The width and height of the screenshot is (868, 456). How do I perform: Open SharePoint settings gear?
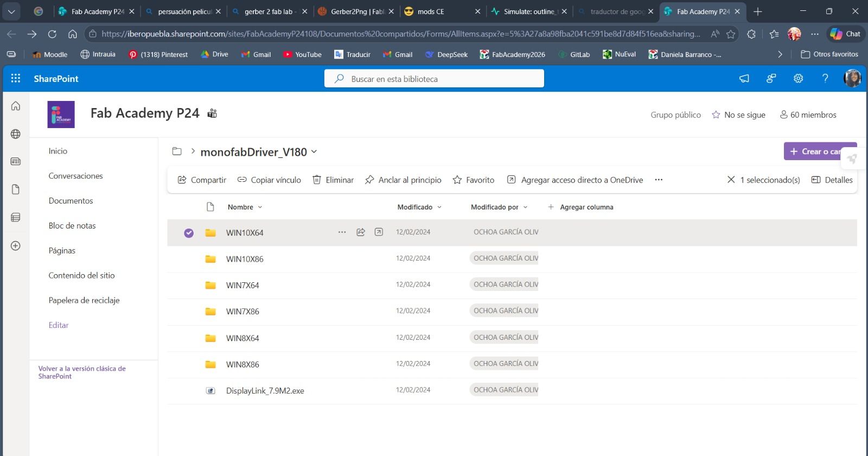pyautogui.click(x=798, y=79)
